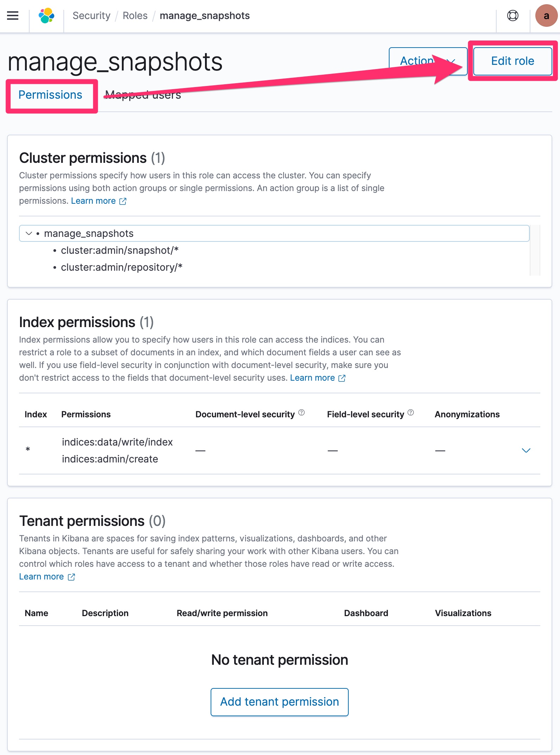Open the hamburger navigation menu
Viewport: 560px width, 755px height.
coord(13,16)
